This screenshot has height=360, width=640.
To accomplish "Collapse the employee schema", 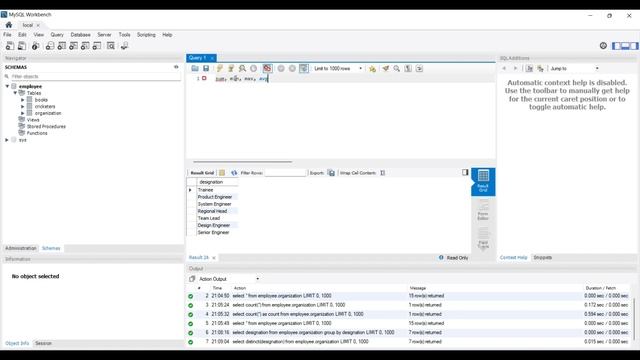I will coord(7,87).
